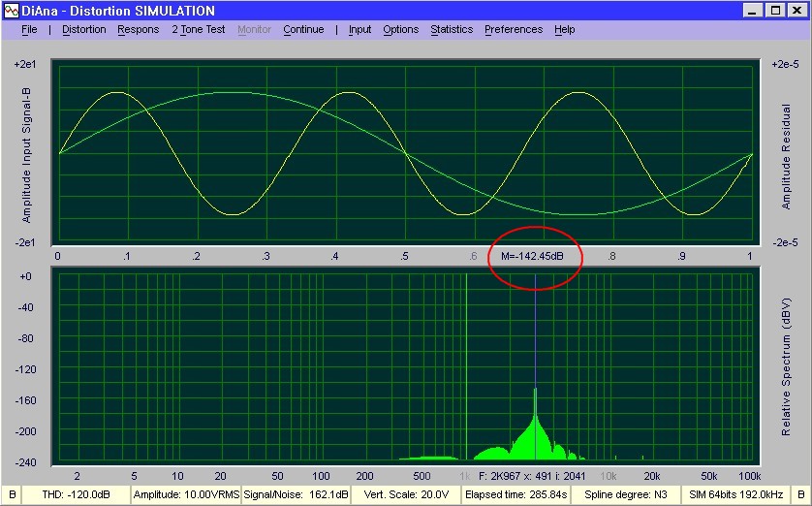
Task: Open the Preferences menu
Action: point(514,29)
